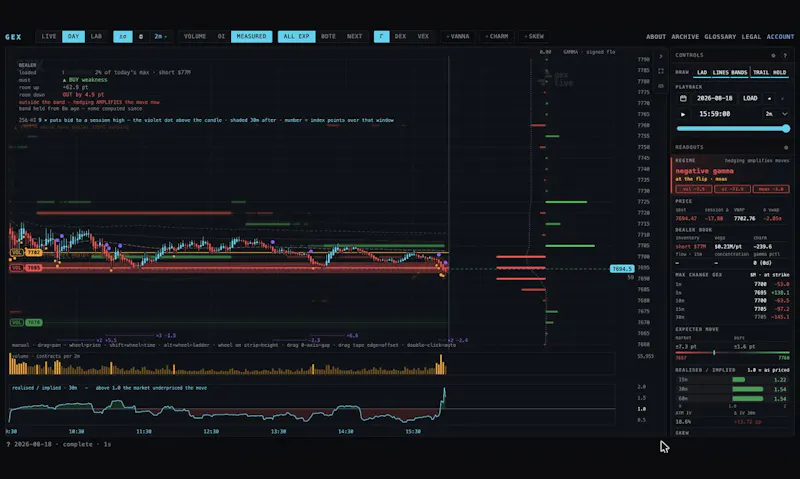Click the 'vol' regime badge

[693, 189]
